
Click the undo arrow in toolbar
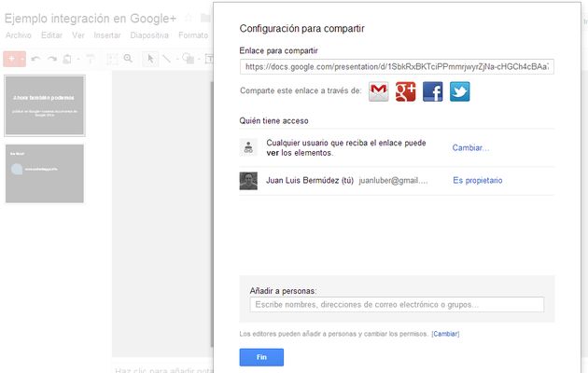35,59
